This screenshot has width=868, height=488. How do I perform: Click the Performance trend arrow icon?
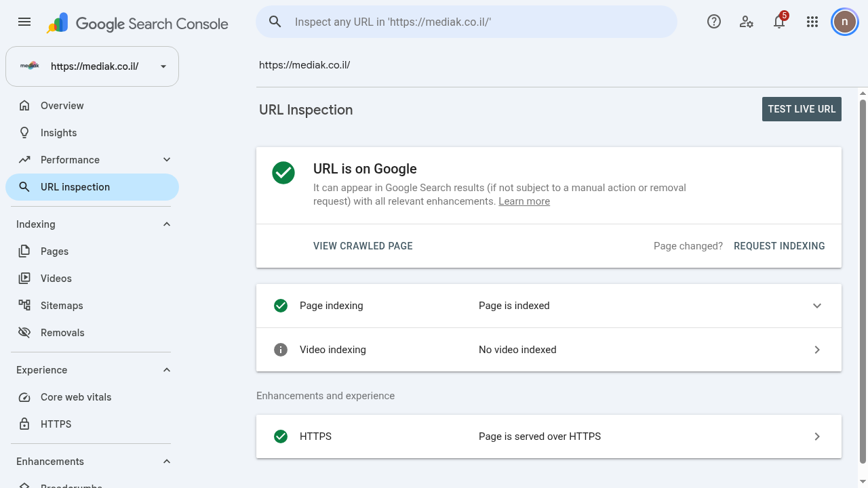(24, 160)
